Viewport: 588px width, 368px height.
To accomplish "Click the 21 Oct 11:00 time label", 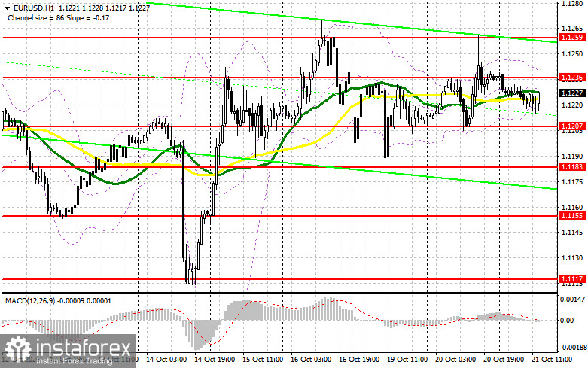I will click(x=552, y=360).
